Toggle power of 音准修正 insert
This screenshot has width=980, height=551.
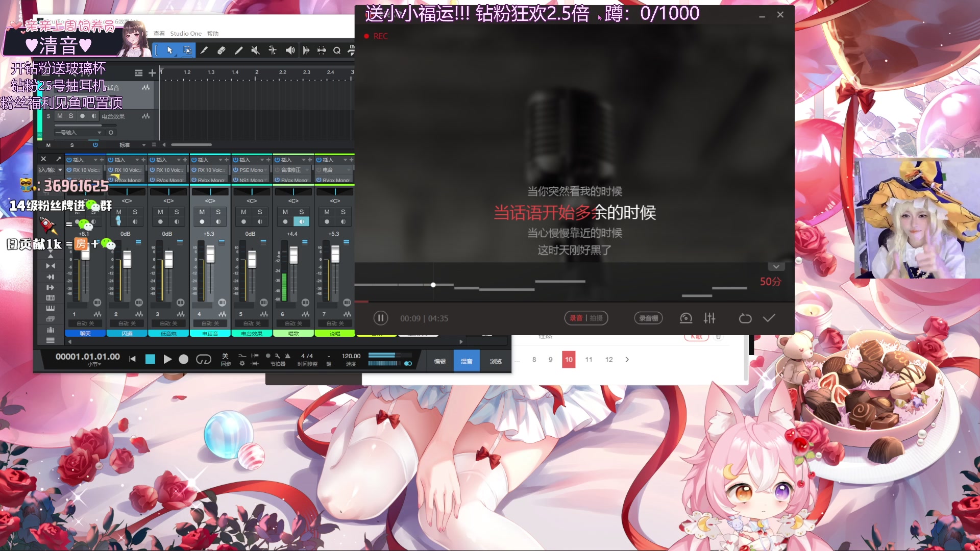click(277, 170)
